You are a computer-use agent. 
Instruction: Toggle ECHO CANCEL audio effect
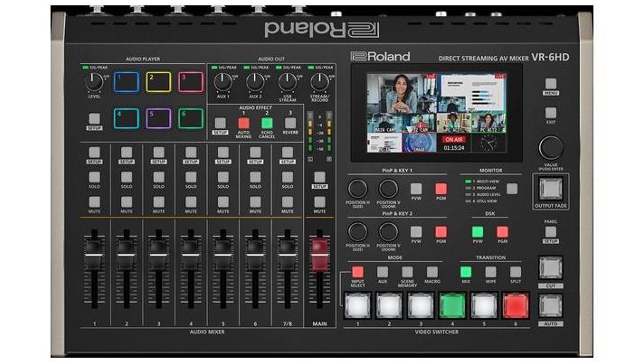(267, 123)
